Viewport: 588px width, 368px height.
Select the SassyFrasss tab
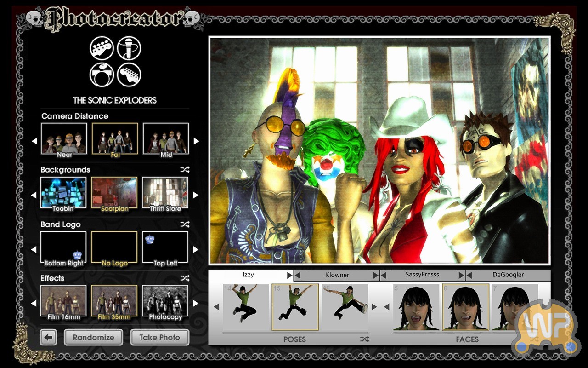click(422, 275)
